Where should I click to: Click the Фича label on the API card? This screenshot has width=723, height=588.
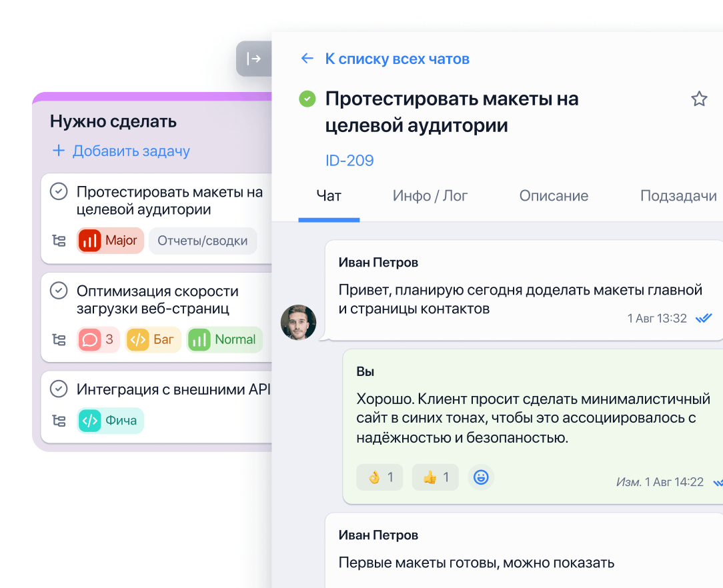point(109,421)
